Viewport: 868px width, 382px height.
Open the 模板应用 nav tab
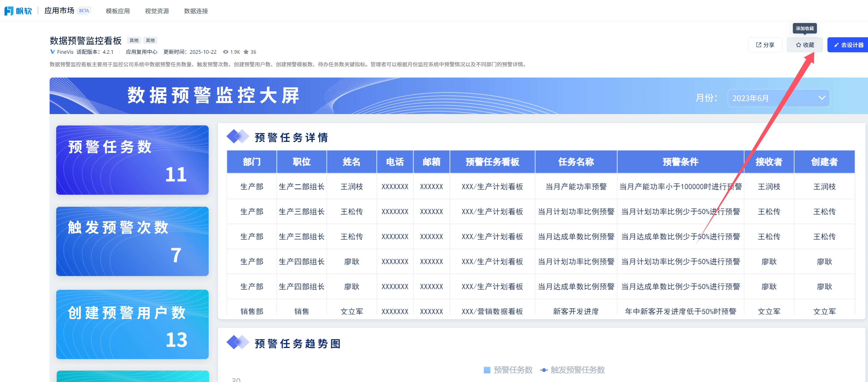pos(117,11)
